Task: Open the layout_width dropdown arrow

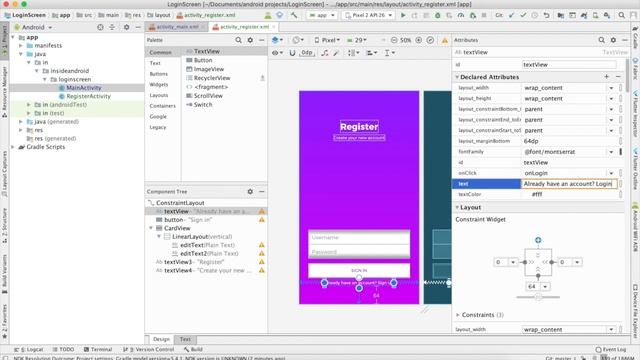Action: pos(611,88)
